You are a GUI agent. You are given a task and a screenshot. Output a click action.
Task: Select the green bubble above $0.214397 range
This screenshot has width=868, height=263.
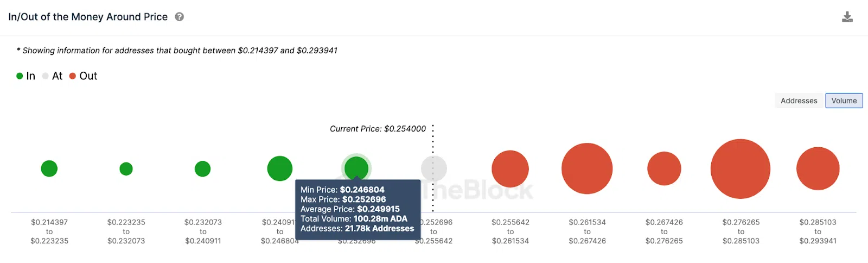49,168
